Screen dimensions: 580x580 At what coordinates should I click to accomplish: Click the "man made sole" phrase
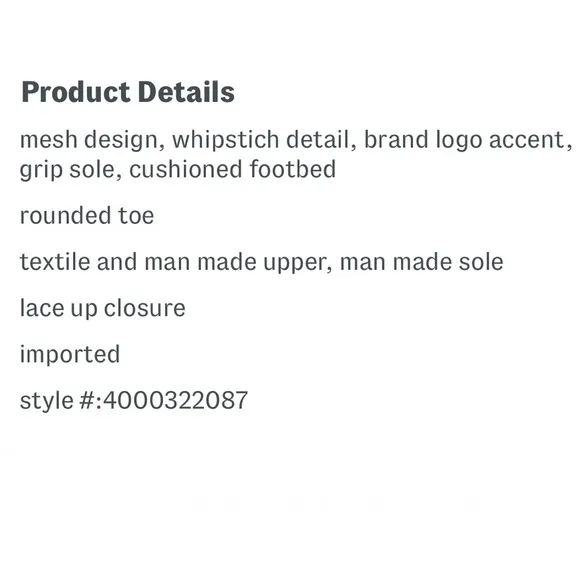(421, 262)
